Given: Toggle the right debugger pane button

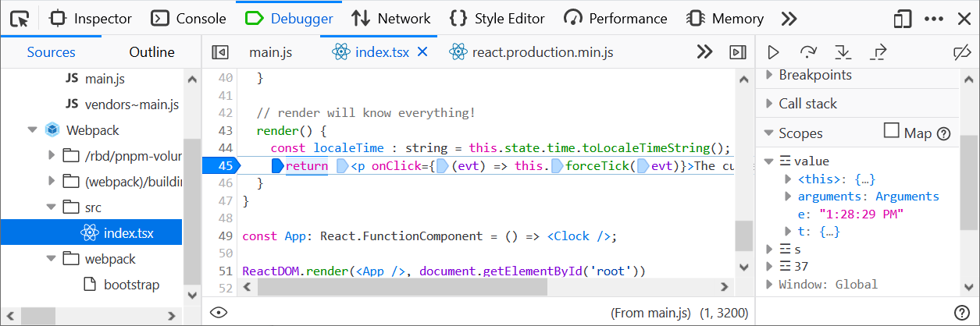Looking at the screenshot, I should point(737,52).
